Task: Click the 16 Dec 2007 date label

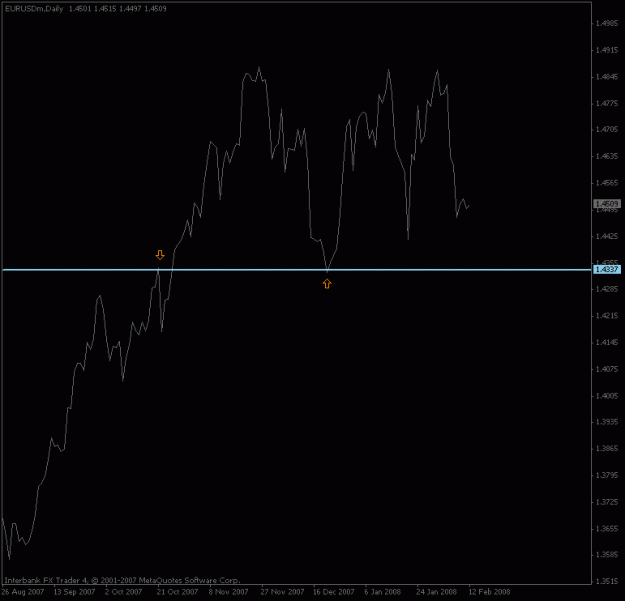Action: 334,592
